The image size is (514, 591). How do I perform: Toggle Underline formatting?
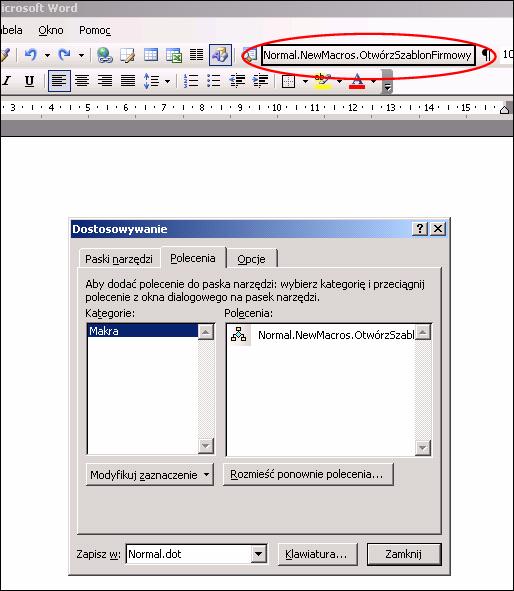coord(29,81)
